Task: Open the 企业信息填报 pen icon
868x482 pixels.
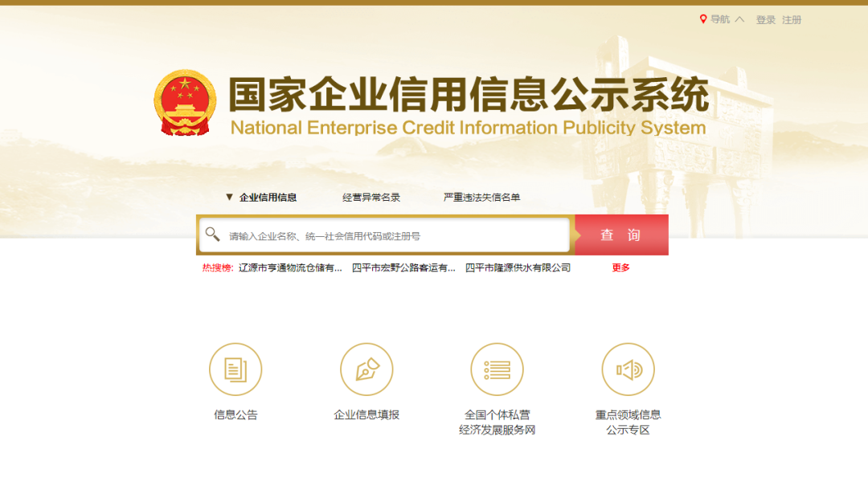Action: [x=366, y=369]
